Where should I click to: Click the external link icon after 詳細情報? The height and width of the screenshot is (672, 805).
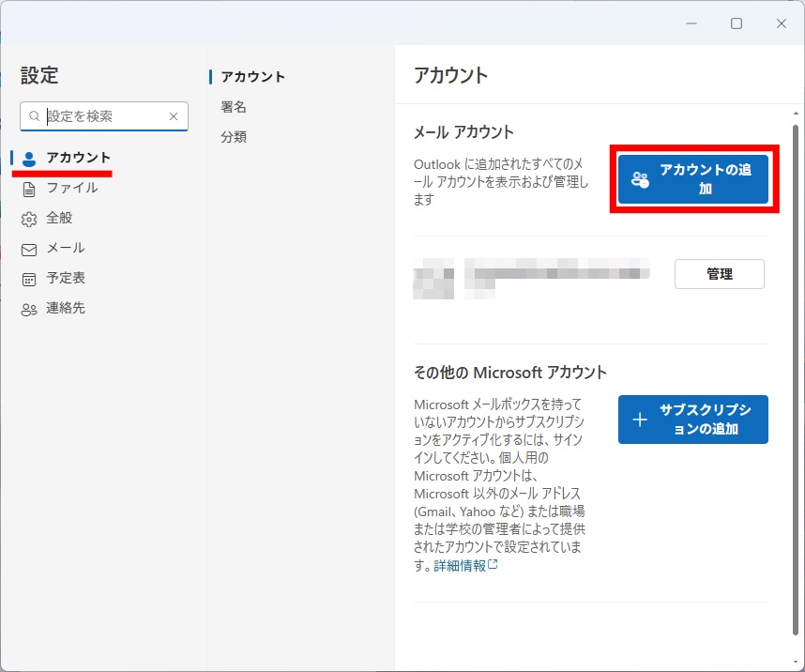click(x=493, y=565)
